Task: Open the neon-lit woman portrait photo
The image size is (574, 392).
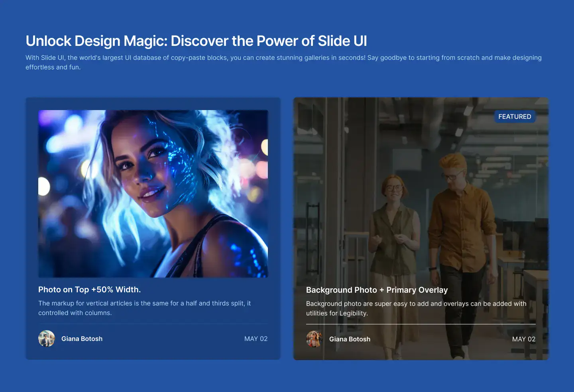Action: point(153,194)
